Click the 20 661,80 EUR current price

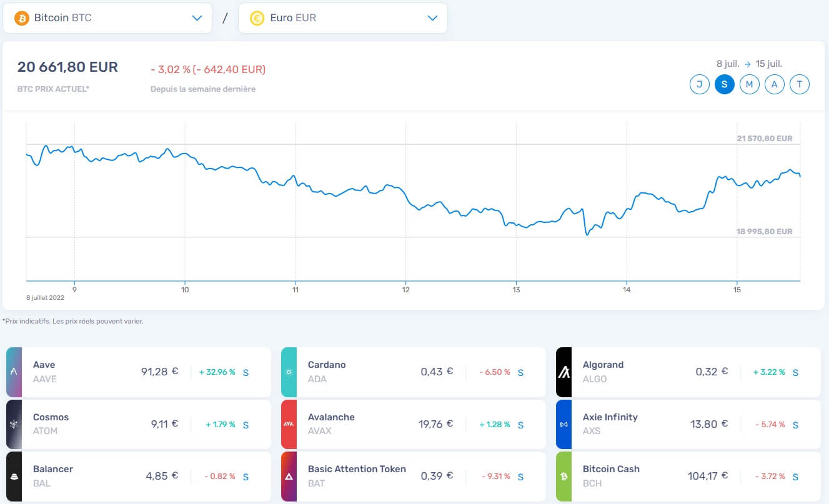point(67,67)
